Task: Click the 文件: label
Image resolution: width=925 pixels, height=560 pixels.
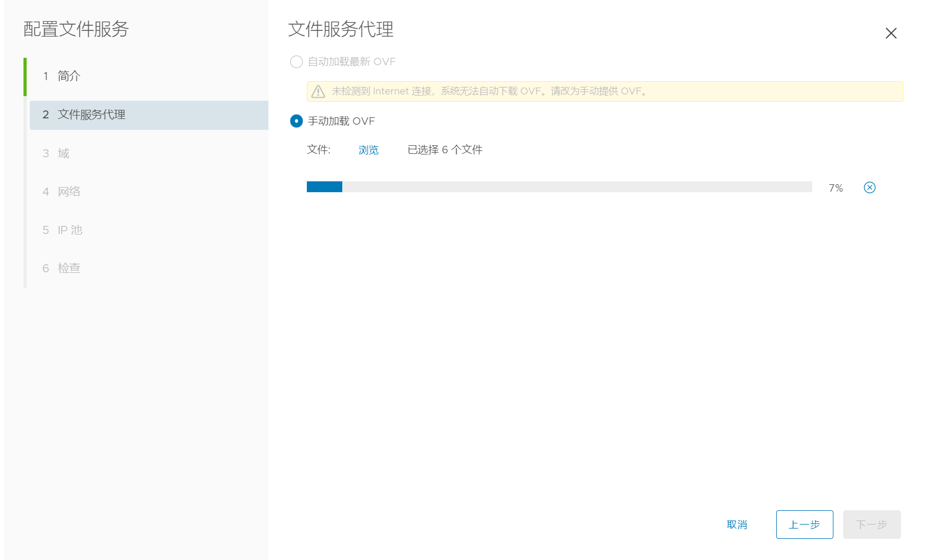Action: (319, 150)
